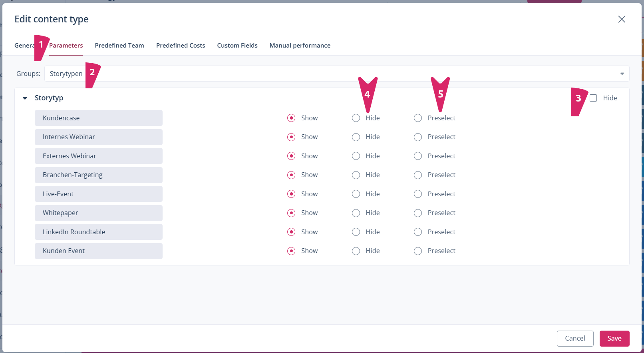Image resolution: width=644 pixels, height=353 pixels.
Task: Select Preselect for Internes Webinar
Action: pyautogui.click(x=418, y=137)
